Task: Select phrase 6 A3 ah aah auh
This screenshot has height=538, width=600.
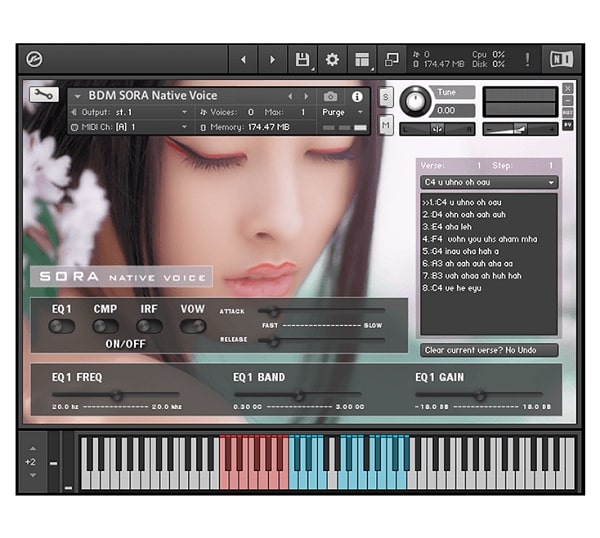Action: [x=467, y=263]
